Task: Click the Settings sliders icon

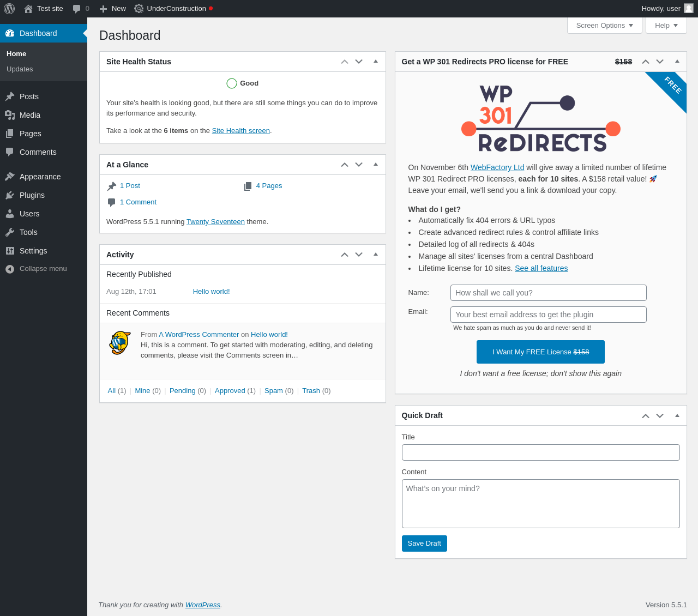Action: (x=10, y=251)
